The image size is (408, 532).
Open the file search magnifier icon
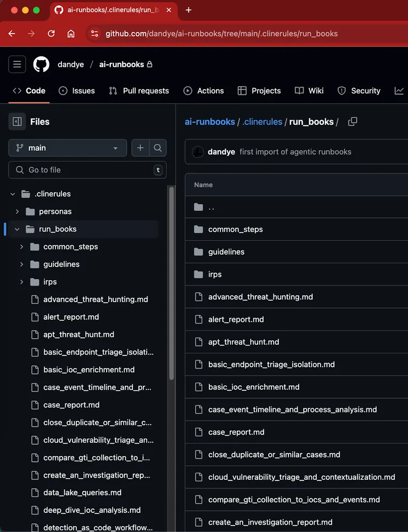point(158,148)
